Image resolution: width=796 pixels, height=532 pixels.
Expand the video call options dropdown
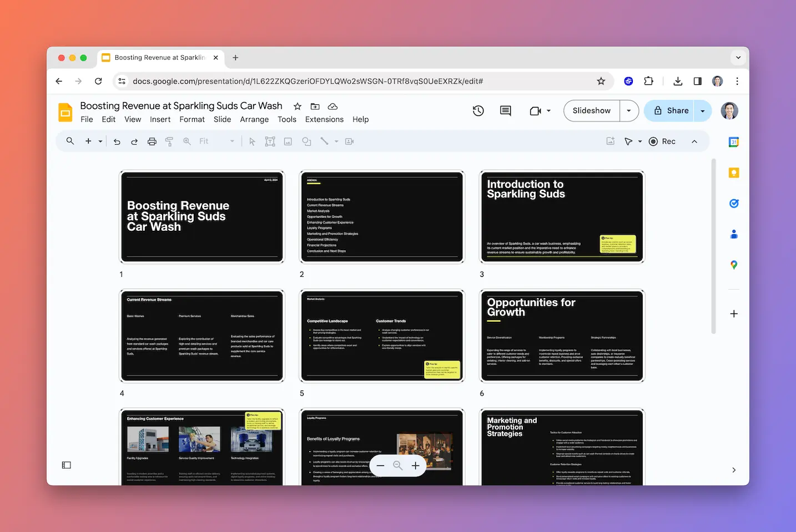549,111
